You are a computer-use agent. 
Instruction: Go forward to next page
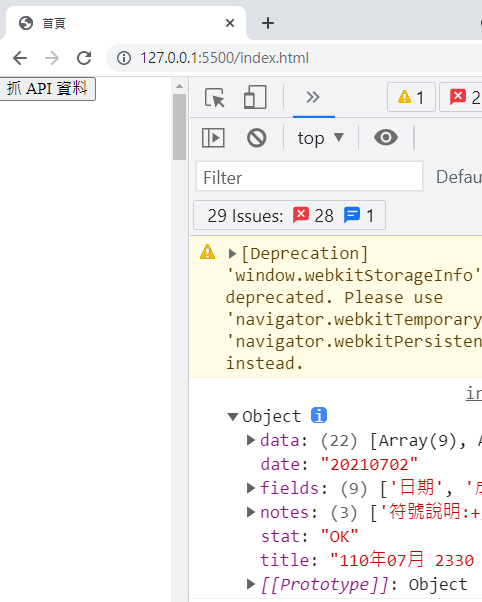point(52,58)
